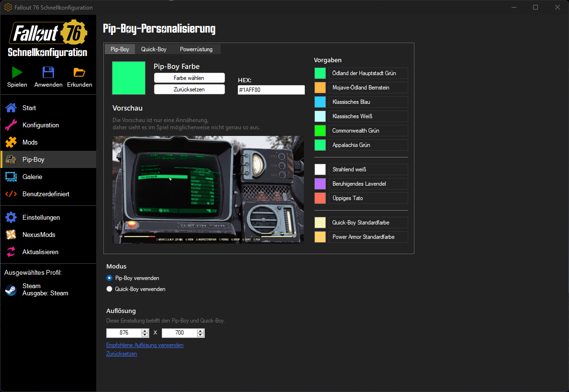Pick the Commonwealth Grün color swatch
Screen dimensions: 569x392
(x=320, y=131)
